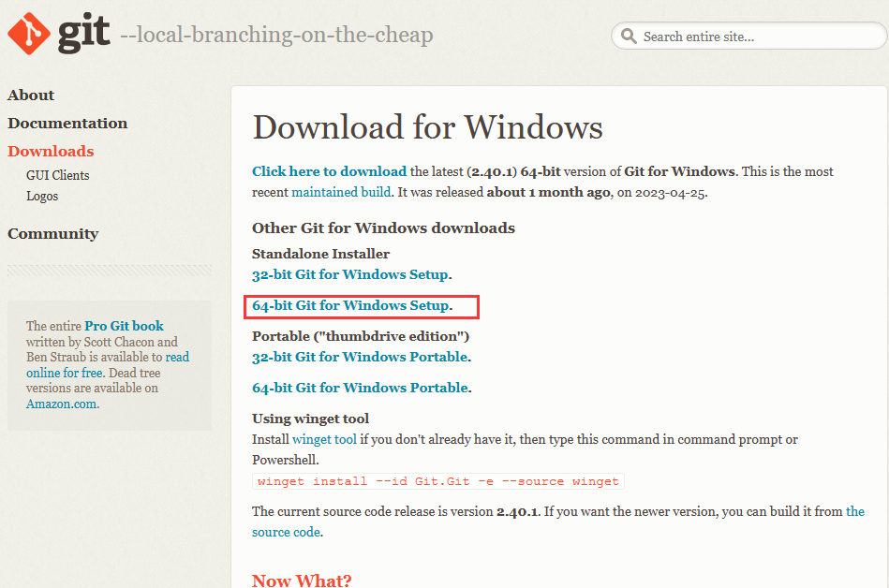Viewport: 889px width, 588px height.
Task: Open GUI Clients submenu item
Action: [58, 176]
